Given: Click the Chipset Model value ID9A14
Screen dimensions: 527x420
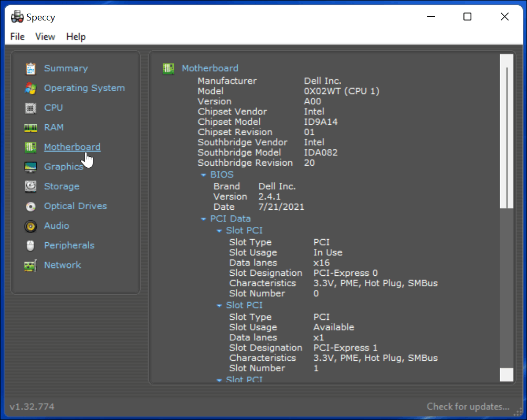Looking at the screenshot, I should pyautogui.click(x=321, y=122).
